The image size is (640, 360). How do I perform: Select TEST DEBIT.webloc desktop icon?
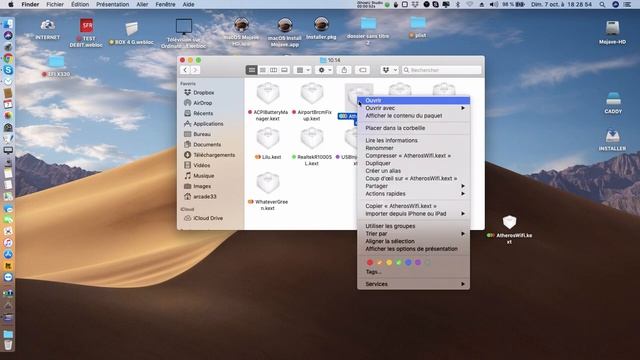click(x=86, y=26)
